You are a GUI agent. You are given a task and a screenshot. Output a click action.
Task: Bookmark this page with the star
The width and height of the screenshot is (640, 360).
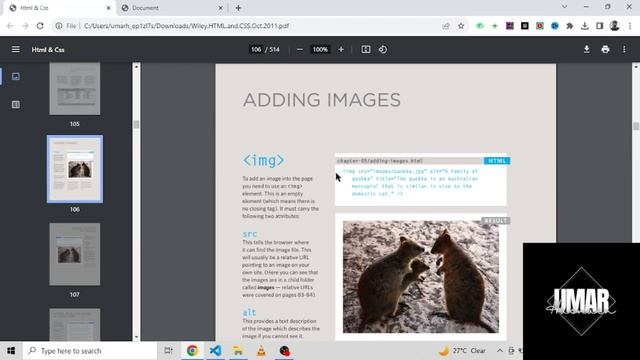(461, 26)
